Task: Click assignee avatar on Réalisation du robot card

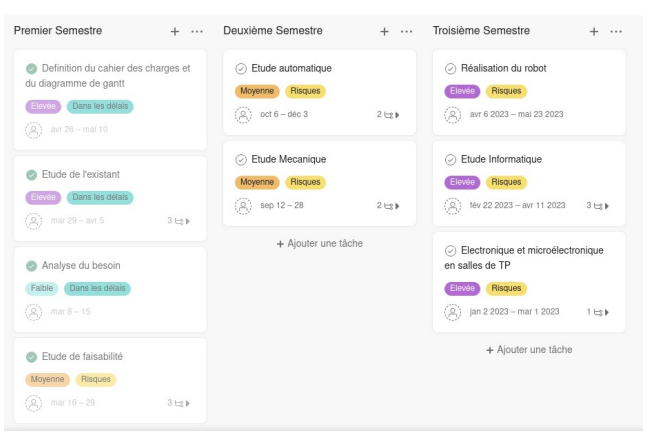Action: point(453,114)
